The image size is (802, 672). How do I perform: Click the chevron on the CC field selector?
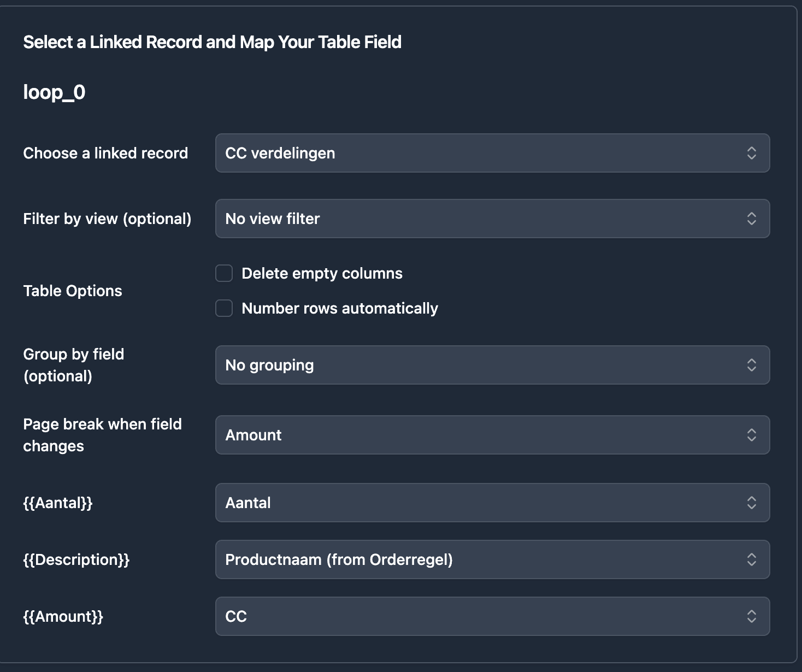(752, 616)
